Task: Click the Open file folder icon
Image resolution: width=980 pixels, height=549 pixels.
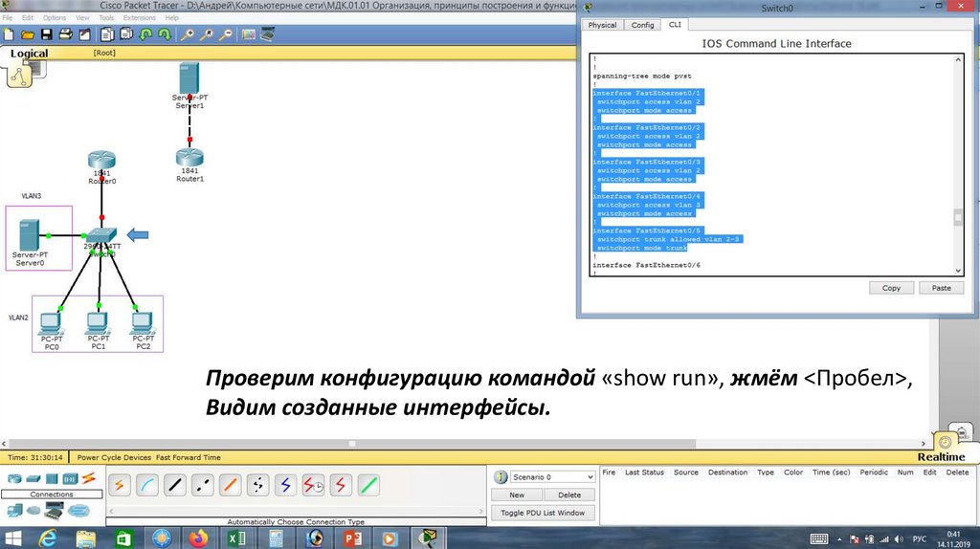Action: click(x=28, y=35)
